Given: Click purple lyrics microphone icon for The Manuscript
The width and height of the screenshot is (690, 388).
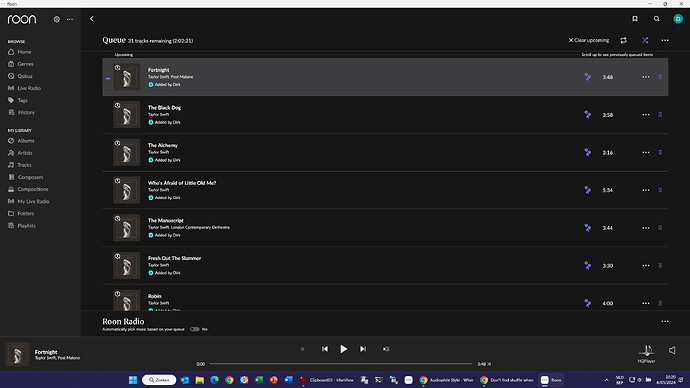Looking at the screenshot, I should tap(587, 228).
